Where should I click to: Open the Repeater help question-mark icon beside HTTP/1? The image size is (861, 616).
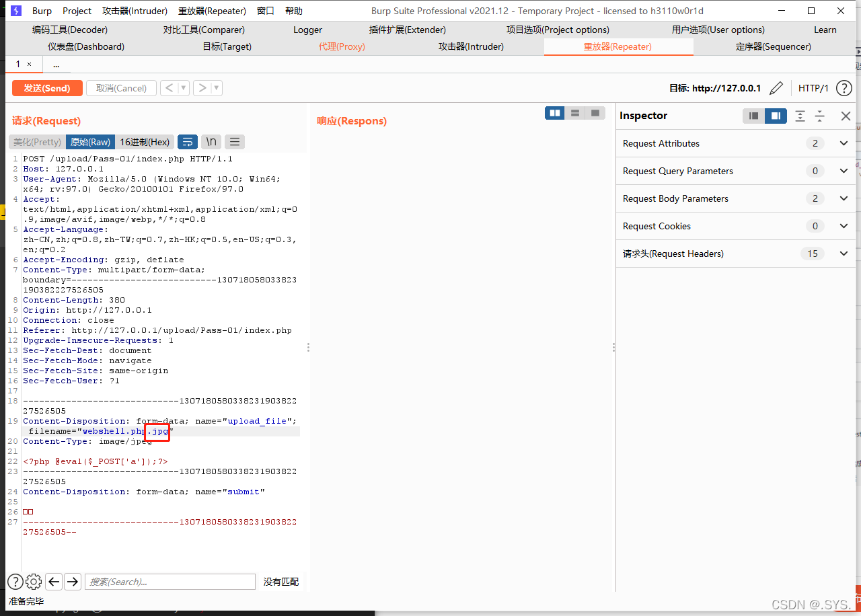[844, 88]
